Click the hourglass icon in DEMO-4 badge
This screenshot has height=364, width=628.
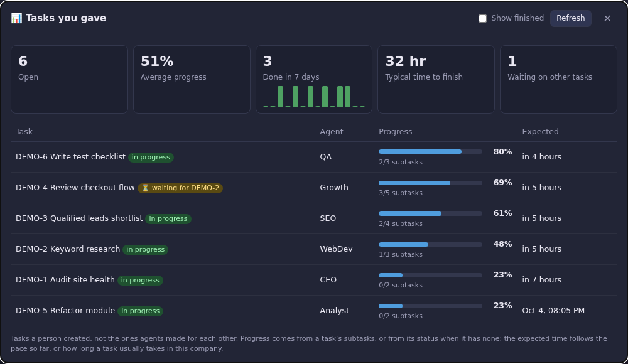tap(146, 188)
